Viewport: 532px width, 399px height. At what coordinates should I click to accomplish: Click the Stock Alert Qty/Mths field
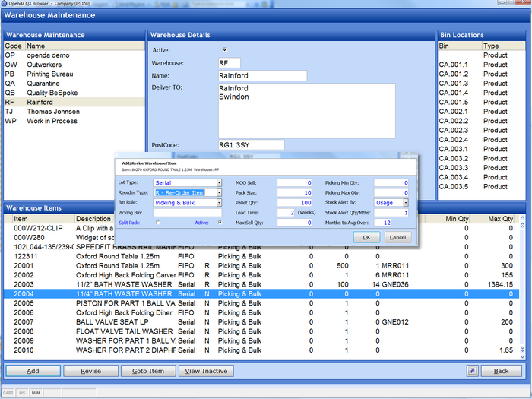[391, 213]
